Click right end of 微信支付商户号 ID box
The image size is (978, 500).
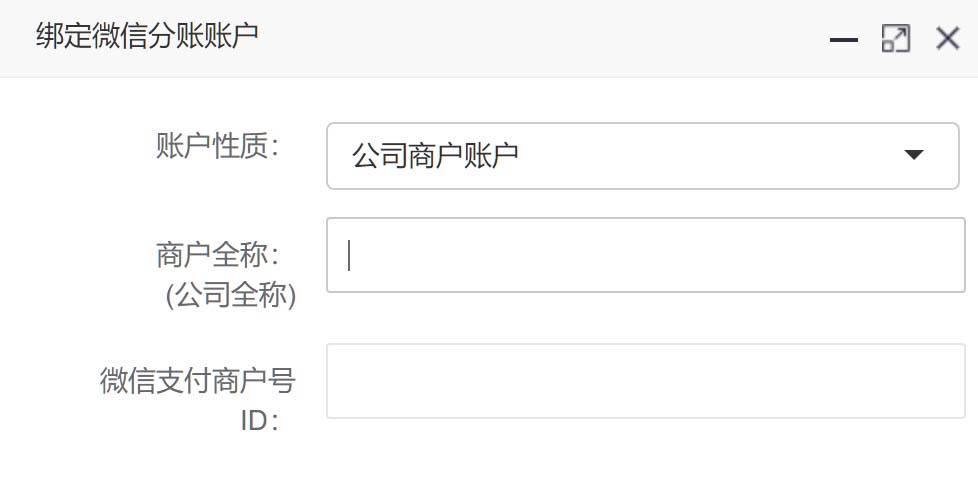930,381
